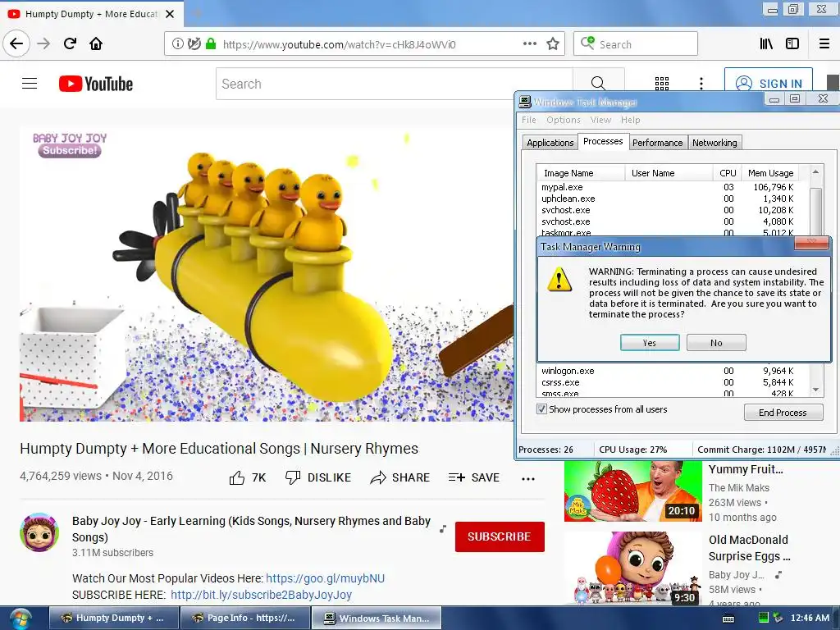The image size is (840, 630).
Task: Click the Dislike thumbs-down icon
Action: click(293, 477)
